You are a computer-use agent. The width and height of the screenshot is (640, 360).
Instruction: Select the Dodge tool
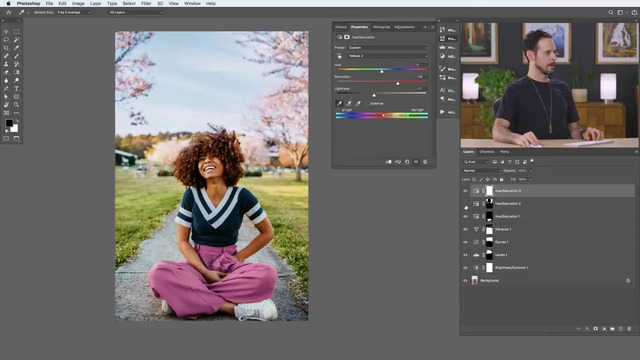pos(16,80)
